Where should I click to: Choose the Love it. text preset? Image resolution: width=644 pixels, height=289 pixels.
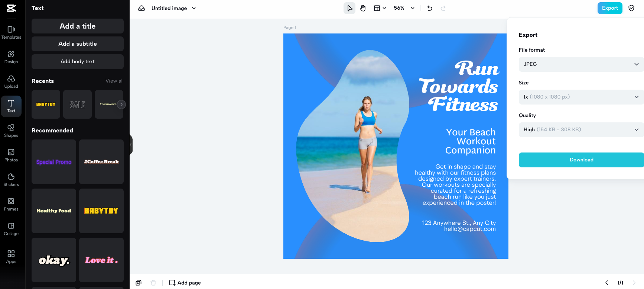101,260
